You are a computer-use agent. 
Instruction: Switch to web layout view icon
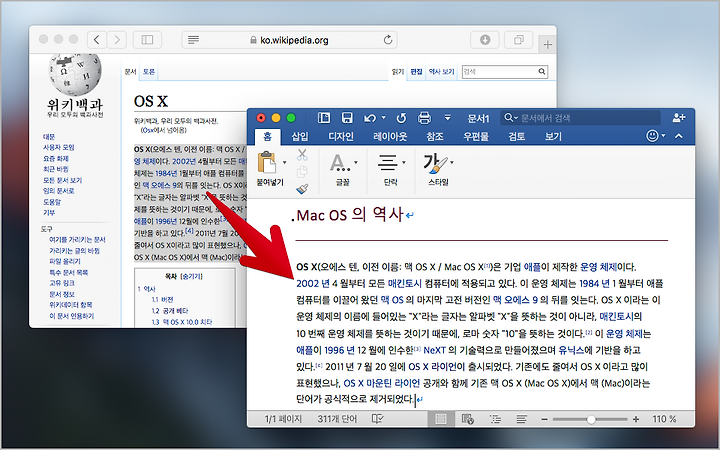tap(467, 419)
